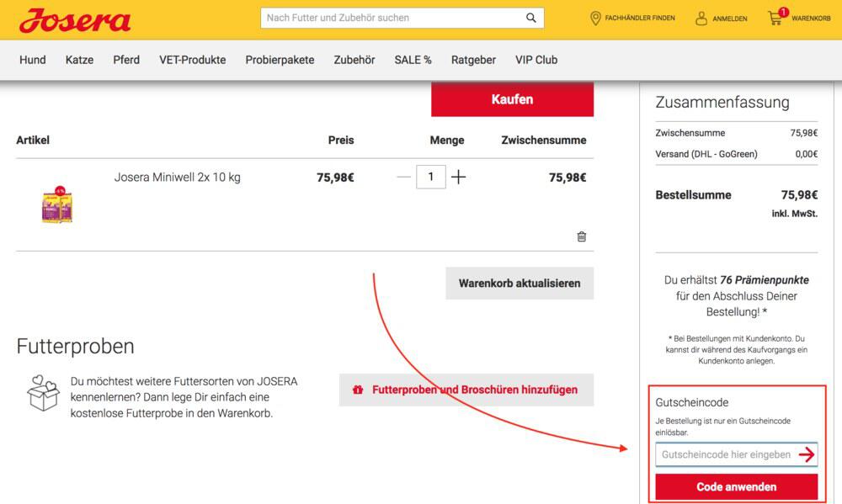Click the Gutscheincode input field
Image resolution: width=842 pixels, height=504 pixels.
(736, 454)
